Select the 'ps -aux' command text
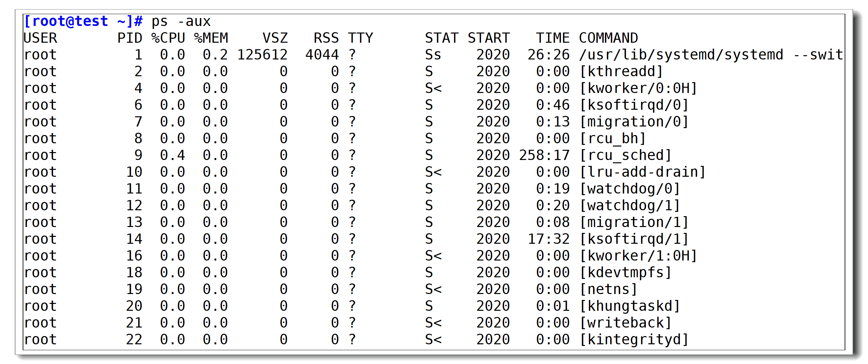The image size is (868, 364). pyautogui.click(x=181, y=22)
